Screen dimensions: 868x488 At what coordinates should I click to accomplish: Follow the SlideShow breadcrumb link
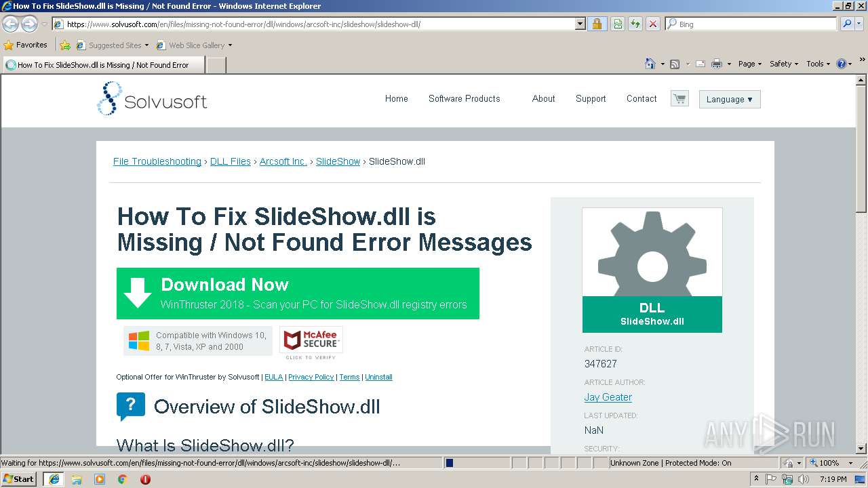338,161
